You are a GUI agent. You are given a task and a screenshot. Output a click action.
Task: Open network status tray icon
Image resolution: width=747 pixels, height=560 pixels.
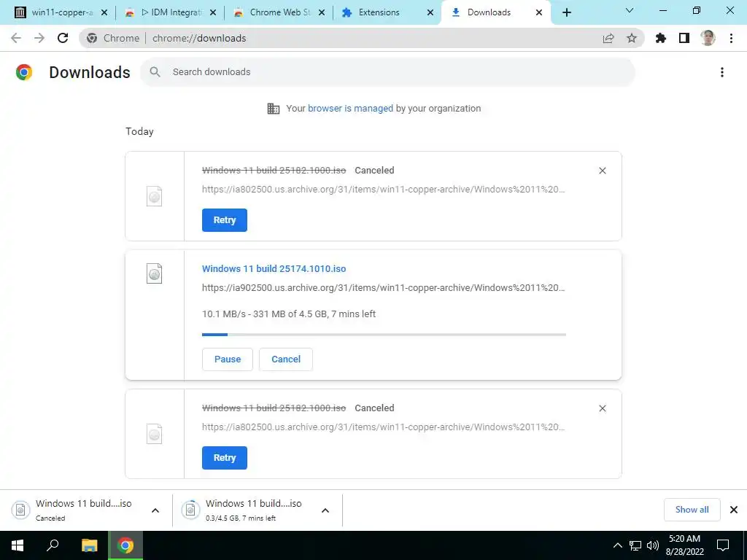pyautogui.click(x=635, y=545)
